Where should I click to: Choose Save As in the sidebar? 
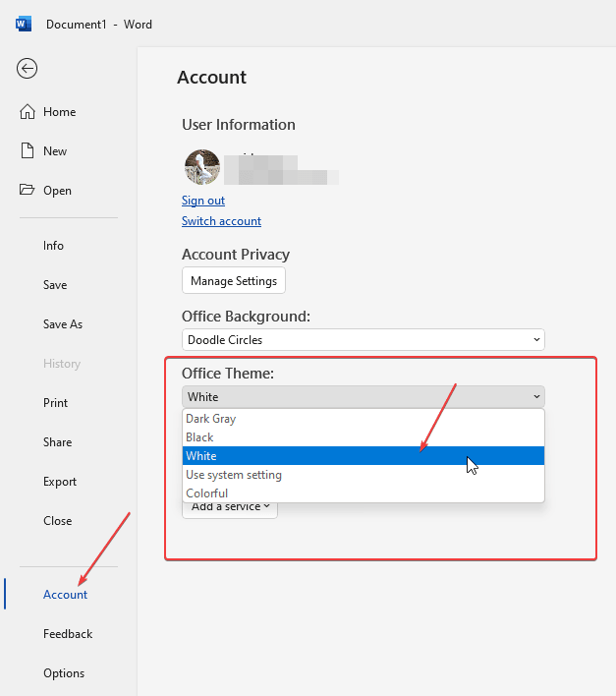(63, 324)
